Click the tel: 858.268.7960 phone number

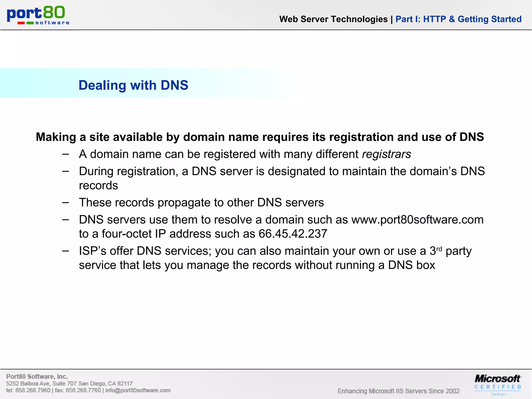(28, 390)
